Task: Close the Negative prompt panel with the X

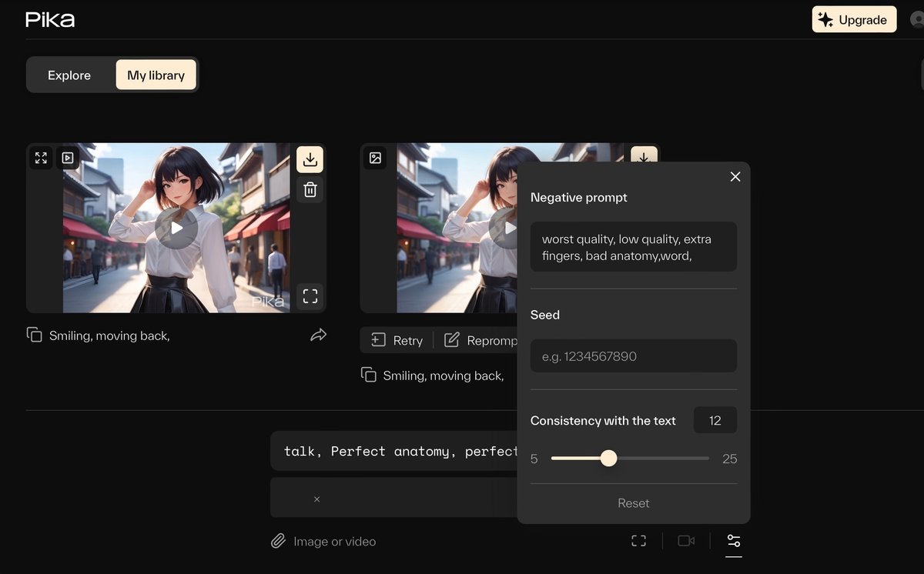Action: pyautogui.click(x=735, y=176)
